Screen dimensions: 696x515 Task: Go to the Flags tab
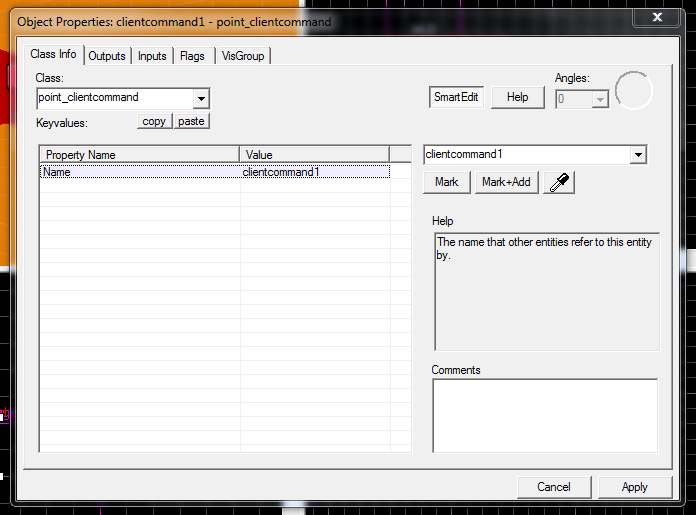192,56
